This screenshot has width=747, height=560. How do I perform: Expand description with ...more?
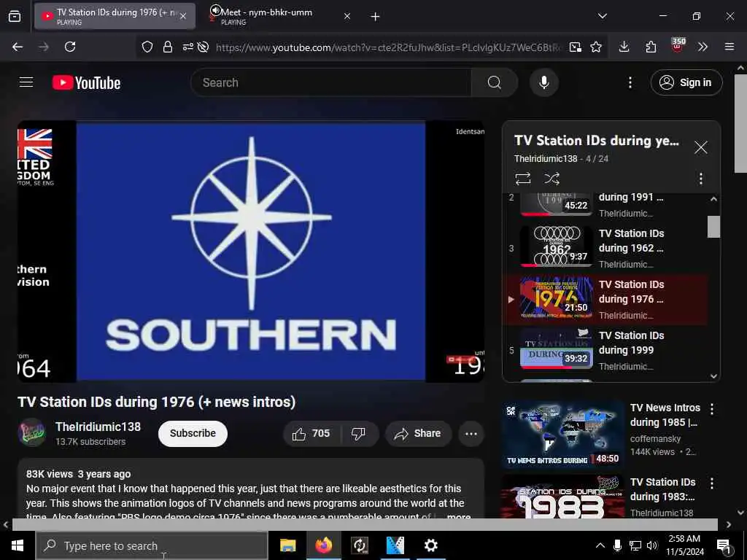458,516
